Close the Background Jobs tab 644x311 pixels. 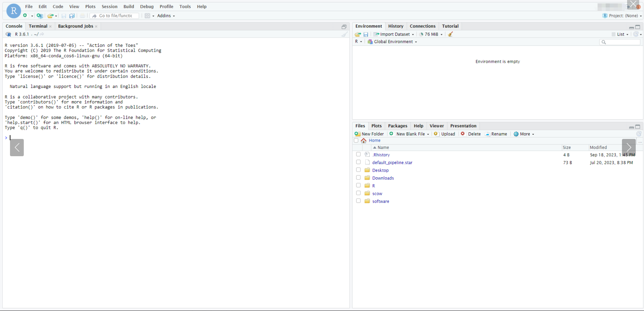point(96,27)
